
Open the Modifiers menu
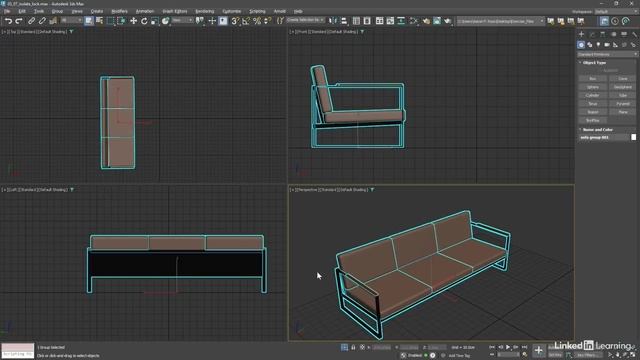119,11
